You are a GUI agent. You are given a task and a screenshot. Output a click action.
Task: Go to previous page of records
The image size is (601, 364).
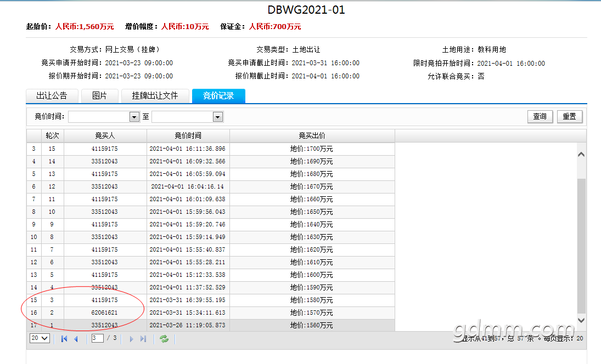(76, 339)
